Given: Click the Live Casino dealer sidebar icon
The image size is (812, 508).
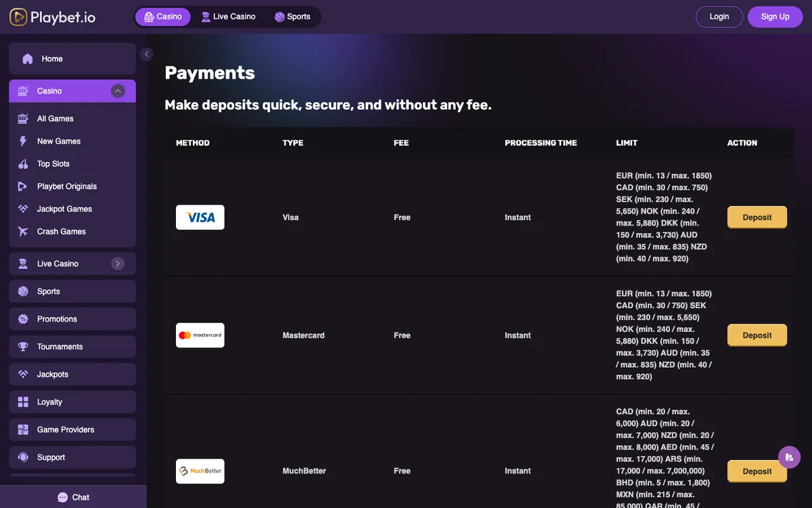Looking at the screenshot, I should tap(23, 263).
